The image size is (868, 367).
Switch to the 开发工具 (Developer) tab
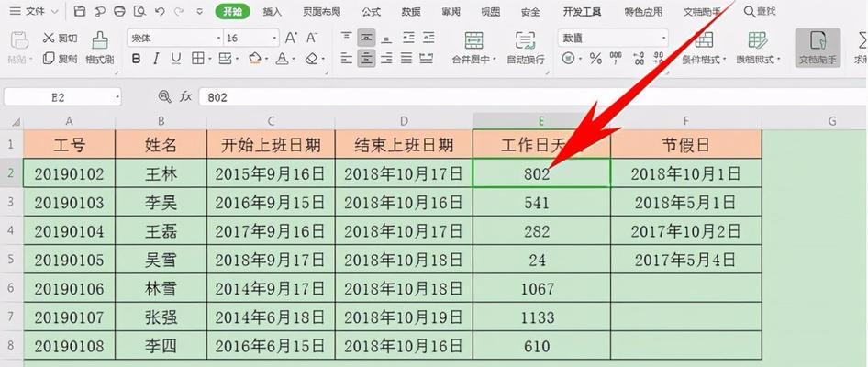point(582,11)
